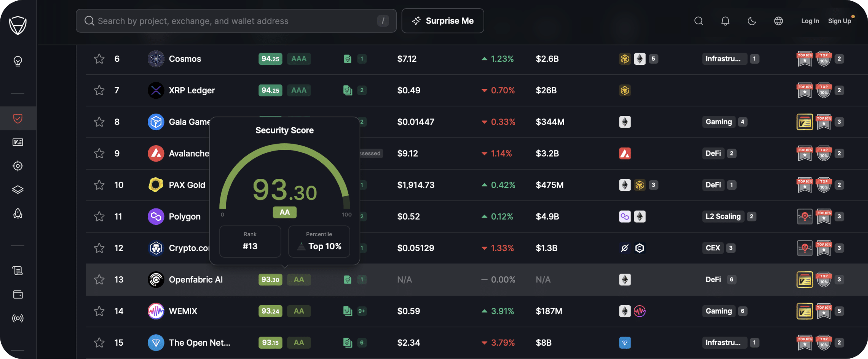Click WEMIX audit documents icon
The image size is (868, 359).
coord(348,311)
